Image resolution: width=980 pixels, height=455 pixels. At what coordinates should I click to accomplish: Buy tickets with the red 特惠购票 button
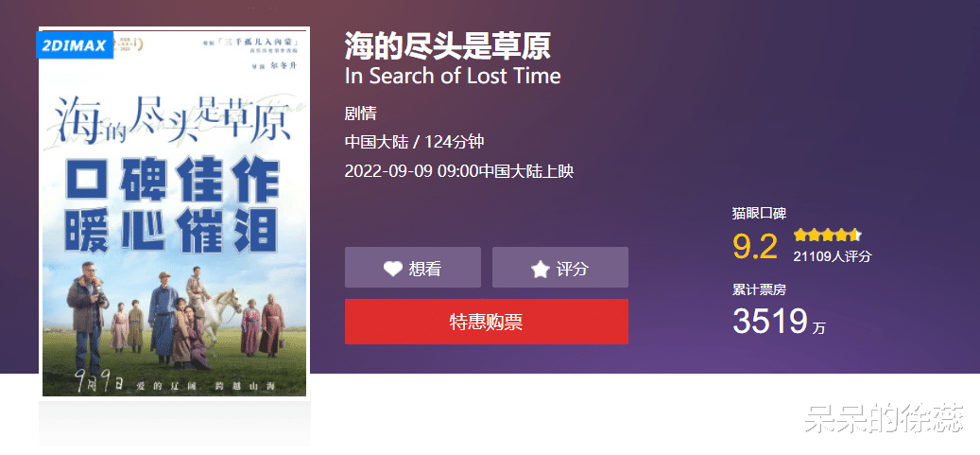tap(487, 322)
